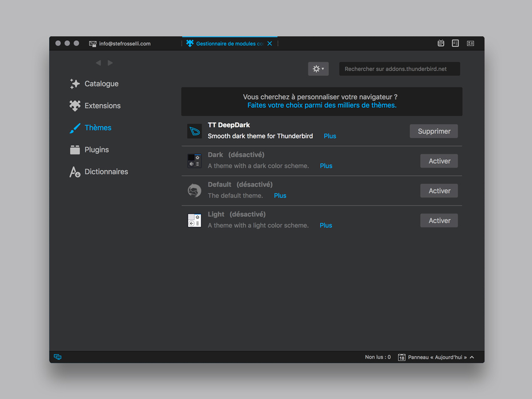This screenshot has width=532, height=399.
Task: Click the Catalogue sparkle icon
Action: tap(75, 84)
